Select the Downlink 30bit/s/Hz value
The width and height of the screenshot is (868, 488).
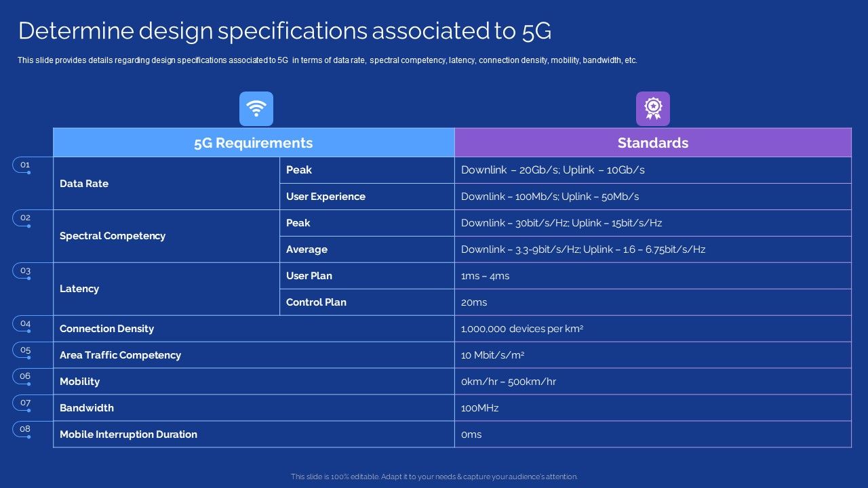point(561,223)
